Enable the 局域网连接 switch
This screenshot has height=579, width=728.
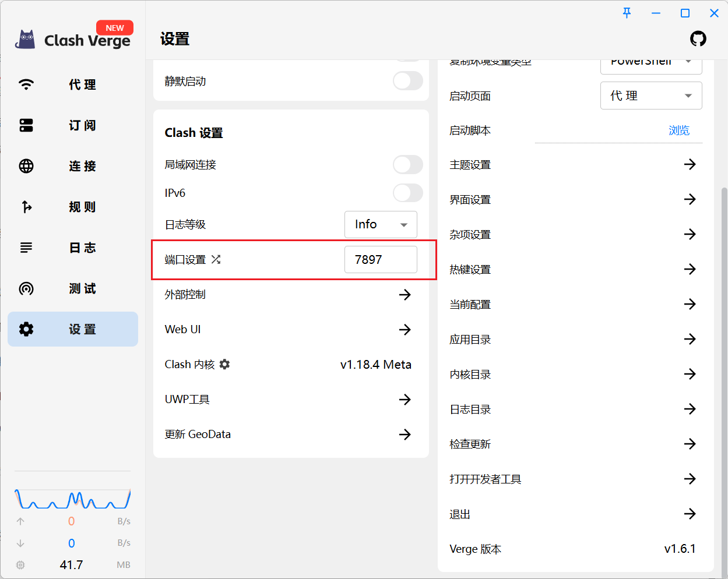(407, 165)
